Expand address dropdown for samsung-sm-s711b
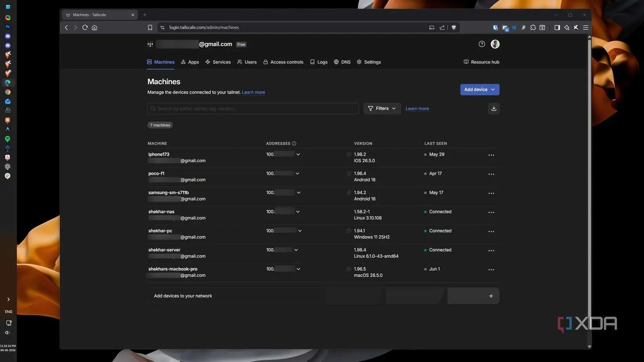Viewport: 644px width, 362px height. pos(299,193)
